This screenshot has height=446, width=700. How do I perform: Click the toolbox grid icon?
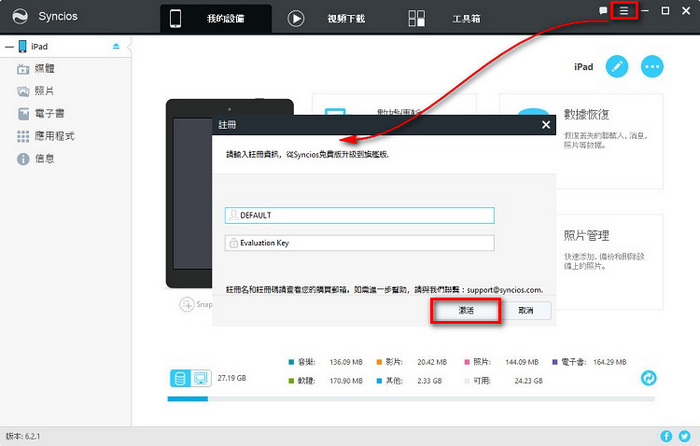point(417,18)
